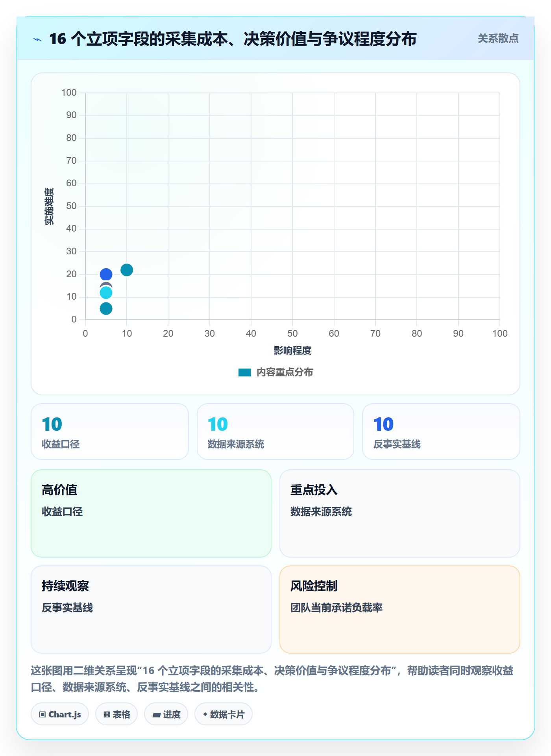Open the 收益口径 stat card showing 10
551x756 pixels.
[110, 432]
